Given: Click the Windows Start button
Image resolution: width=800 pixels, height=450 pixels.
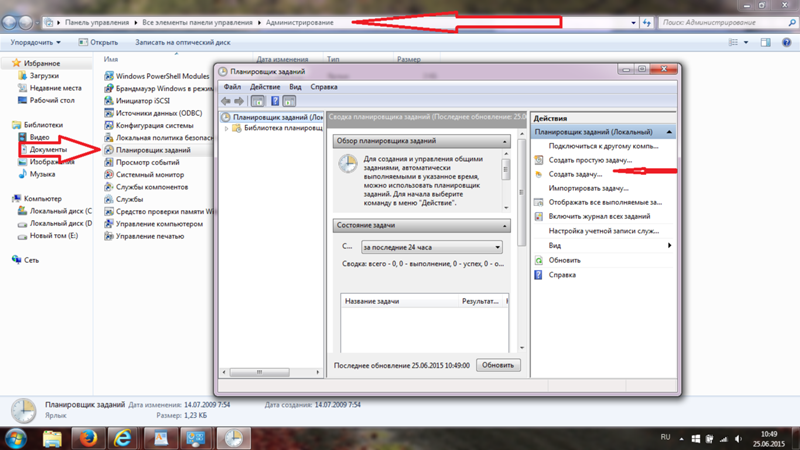Looking at the screenshot, I should tap(15, 438).
